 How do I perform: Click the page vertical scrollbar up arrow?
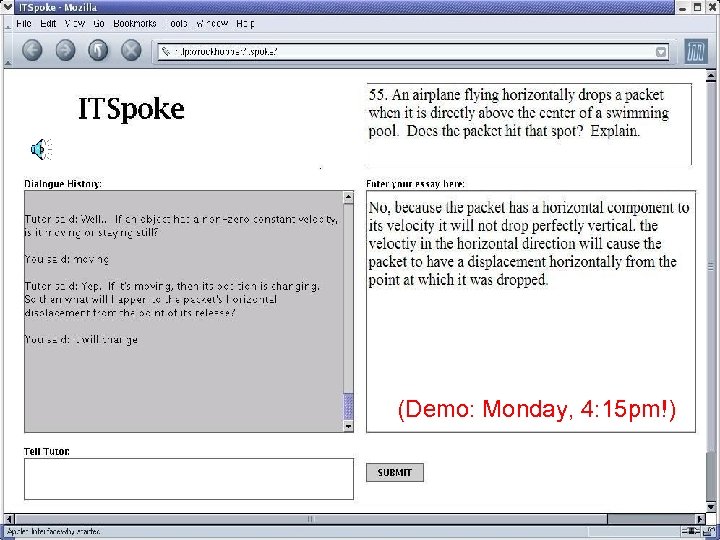click(x=710, y=75)
